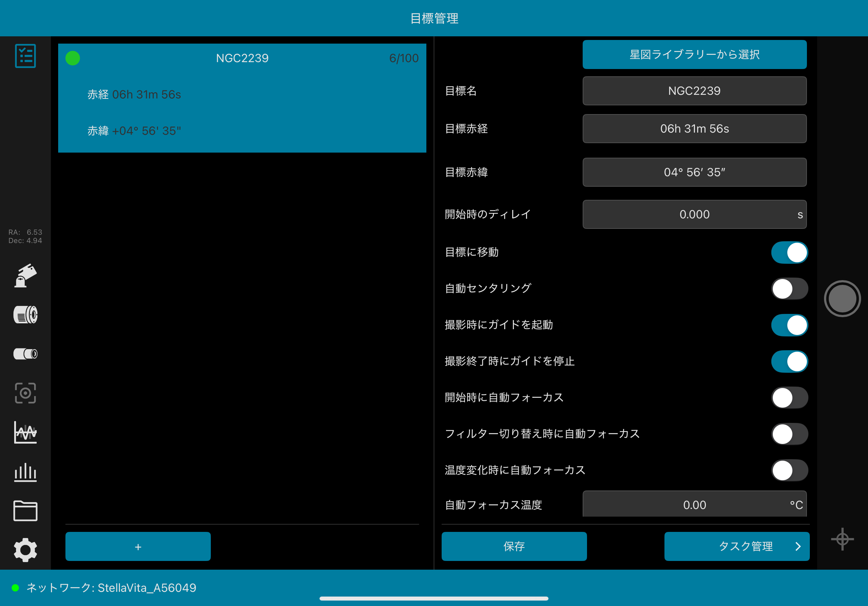Open the file folder icon

tap(25, 511)
